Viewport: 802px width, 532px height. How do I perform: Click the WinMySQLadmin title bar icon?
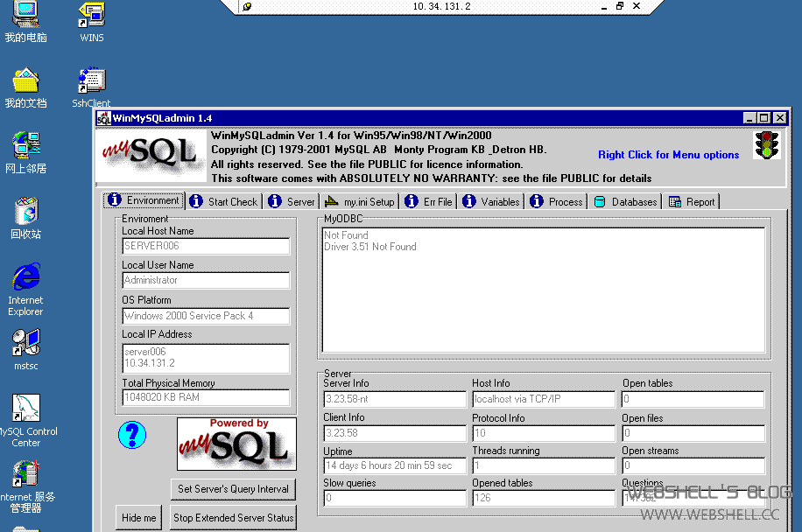click(104, 118)
